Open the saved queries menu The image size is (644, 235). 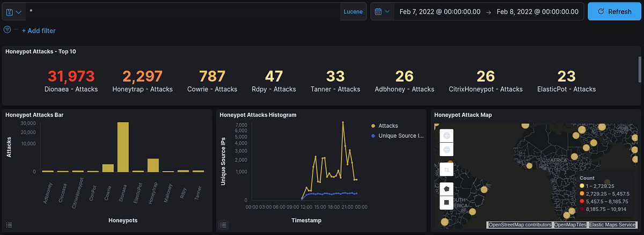click(13, 11)
